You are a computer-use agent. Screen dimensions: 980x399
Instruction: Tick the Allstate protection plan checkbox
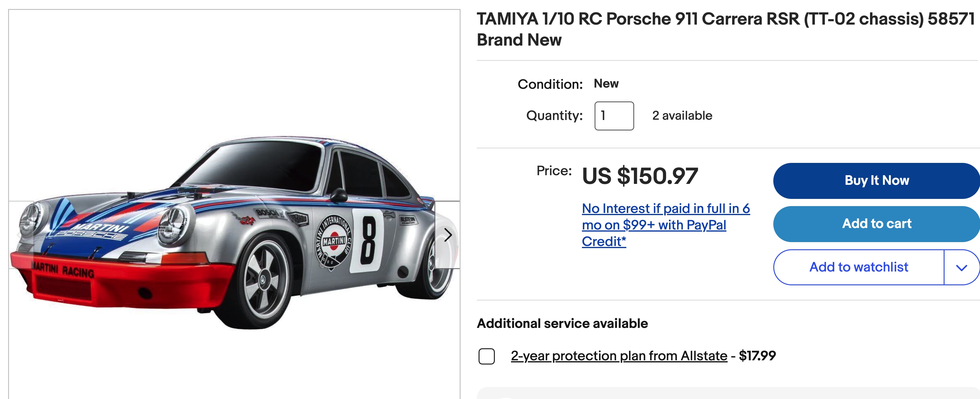click(486, 356)
